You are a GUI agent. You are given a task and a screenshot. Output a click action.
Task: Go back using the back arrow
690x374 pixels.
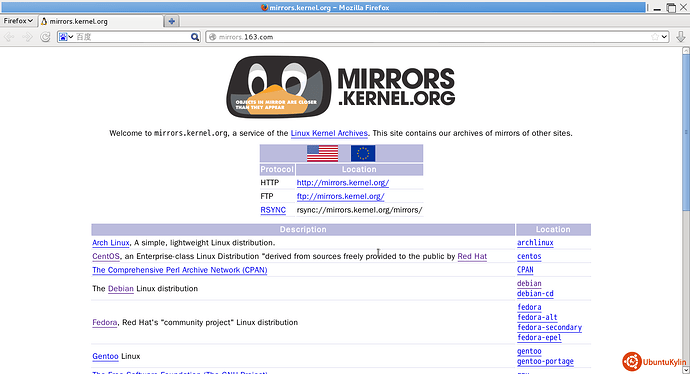9,37
